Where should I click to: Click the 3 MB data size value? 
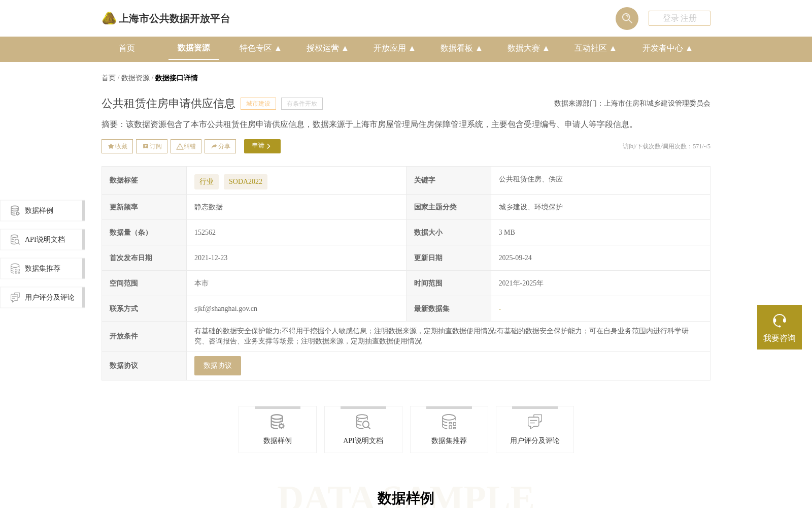click(506, 233)
